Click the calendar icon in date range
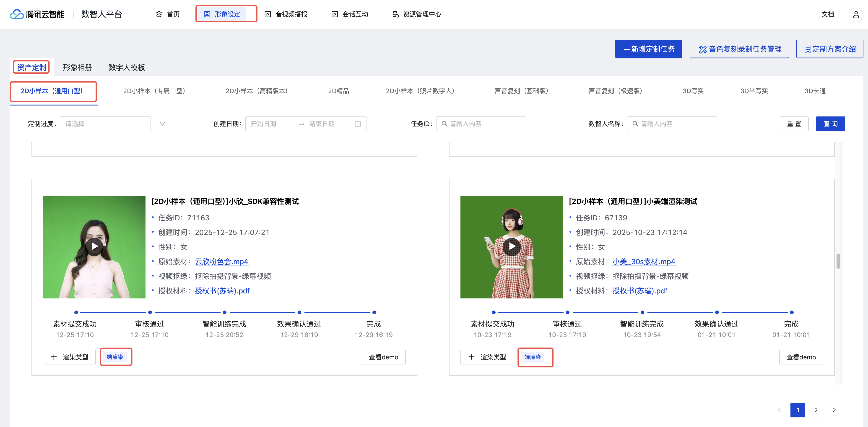Image resolution: width=868 pixels, height=427 pixels. [x=358, y=124]
